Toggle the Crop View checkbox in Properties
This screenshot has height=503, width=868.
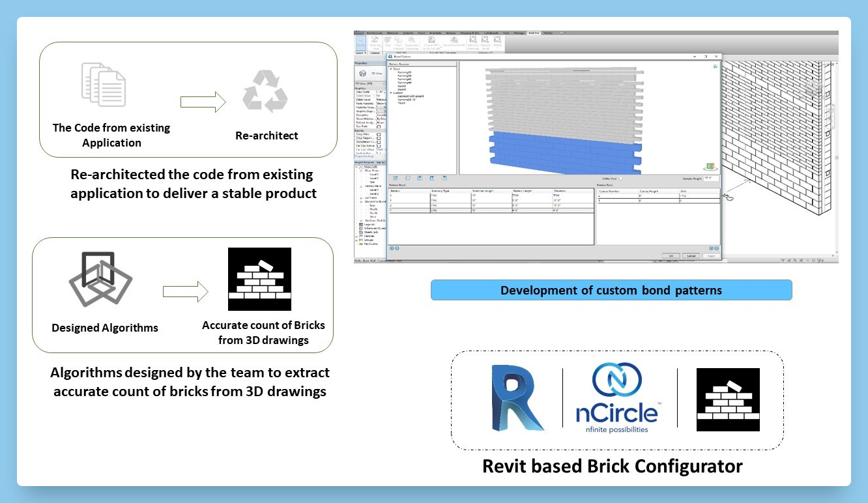click(379, 135)
